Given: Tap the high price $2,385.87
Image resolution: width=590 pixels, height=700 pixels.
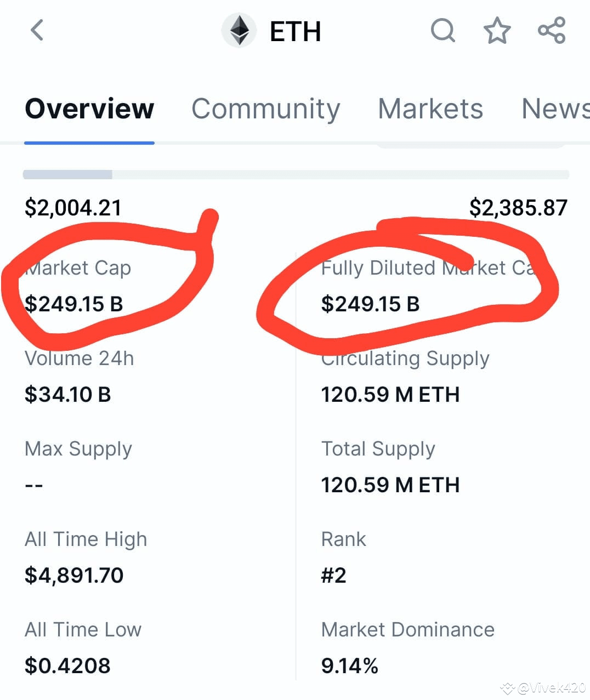Looking at the screenshot, I should pos(518,208).
